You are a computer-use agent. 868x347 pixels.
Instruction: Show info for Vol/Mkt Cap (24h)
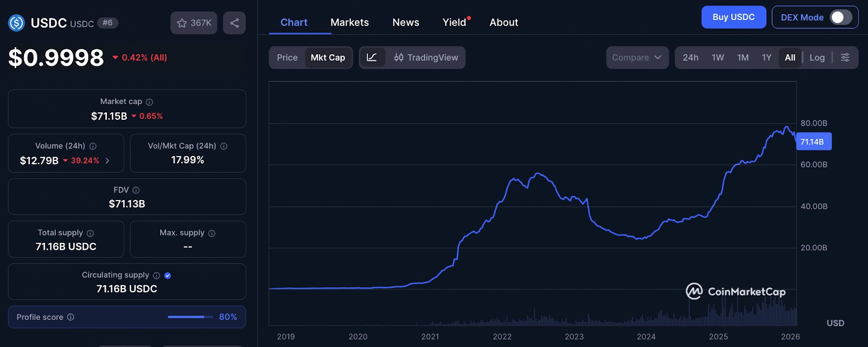(224, 146)
